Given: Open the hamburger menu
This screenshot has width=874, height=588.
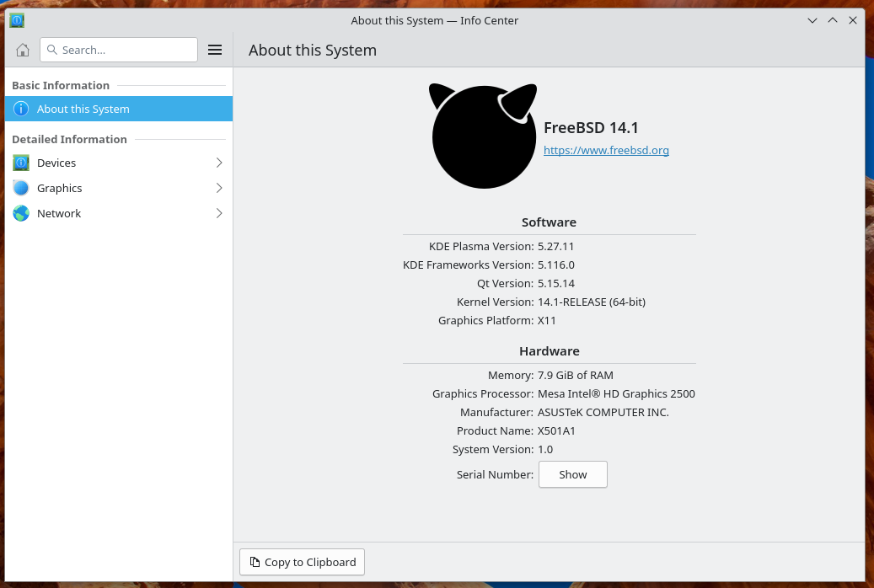Looking at the screenshot, I should click(x=215, y=51).
